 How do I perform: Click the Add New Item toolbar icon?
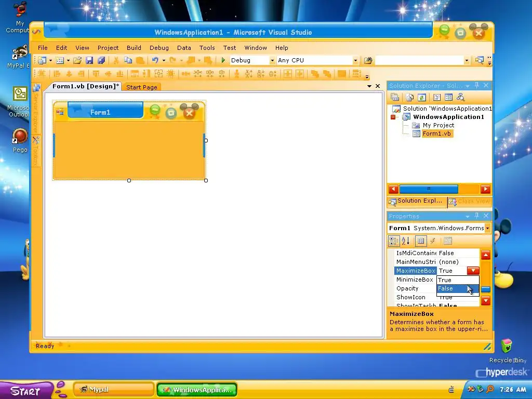point(60,60)
